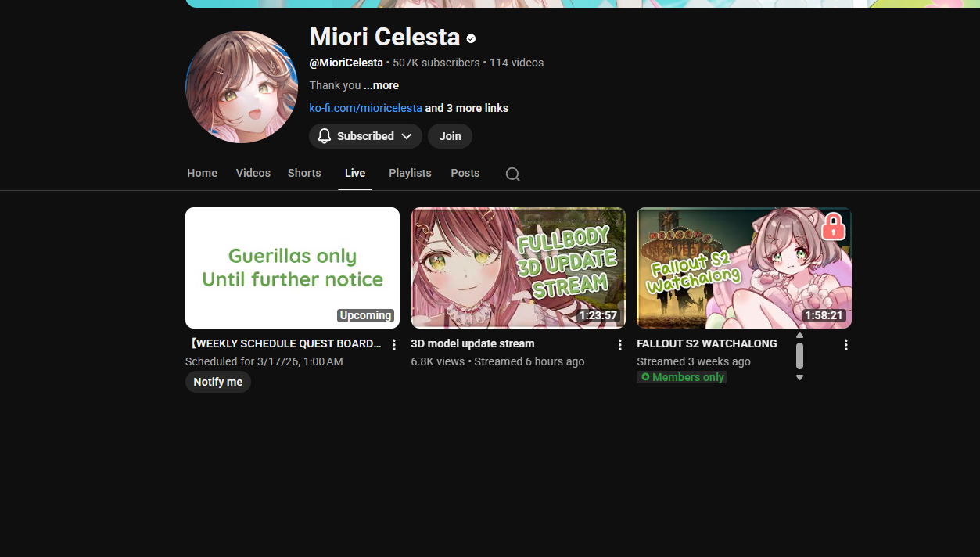Open the FALLOUT S2 WATCHALONG title
The width and height of the screenshot is (980, 557).
coord(707,343)
